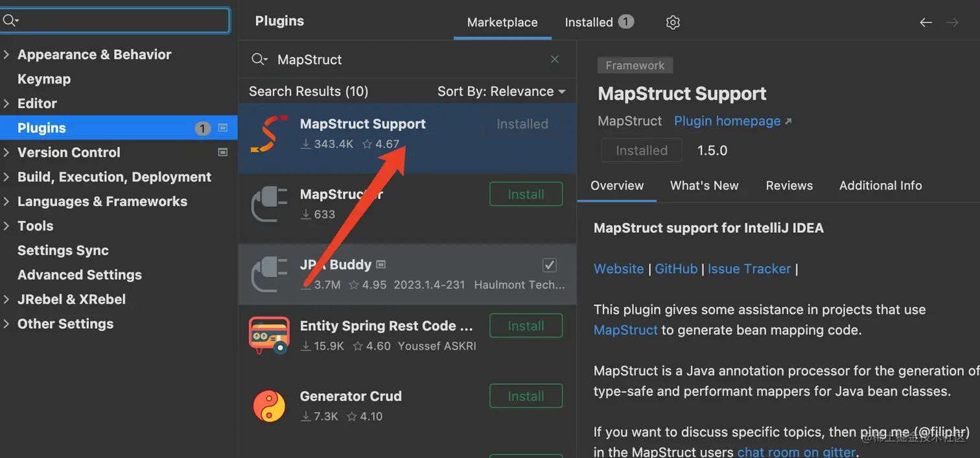The height and width of the screenshot is (458, 980).
Task: Click the Installed tab count badge
Action: [625, 22]
